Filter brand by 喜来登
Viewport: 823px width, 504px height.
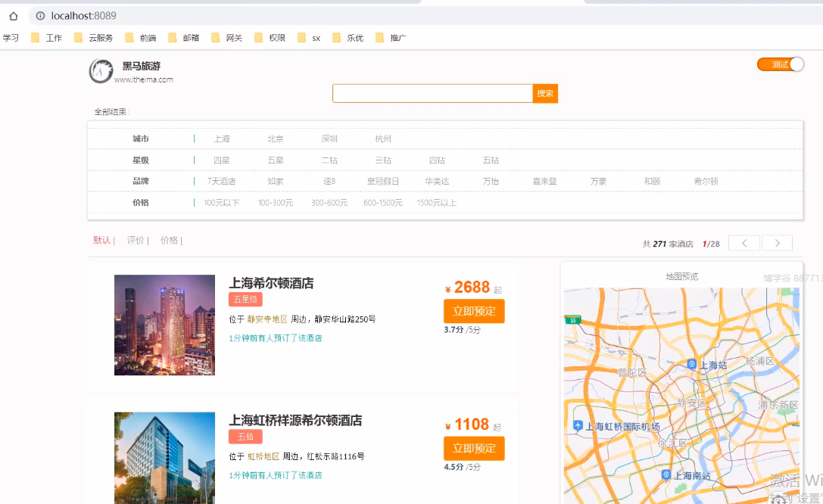coord(544,182)
